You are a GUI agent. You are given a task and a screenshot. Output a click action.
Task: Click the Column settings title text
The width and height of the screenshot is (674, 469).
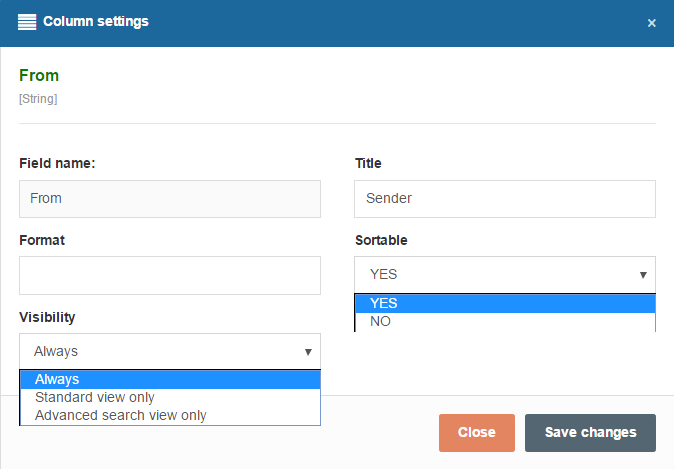[x=96, y=21]
